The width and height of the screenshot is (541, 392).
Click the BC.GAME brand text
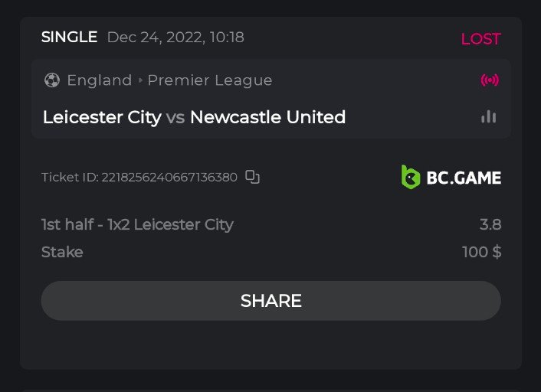(464, 178)
